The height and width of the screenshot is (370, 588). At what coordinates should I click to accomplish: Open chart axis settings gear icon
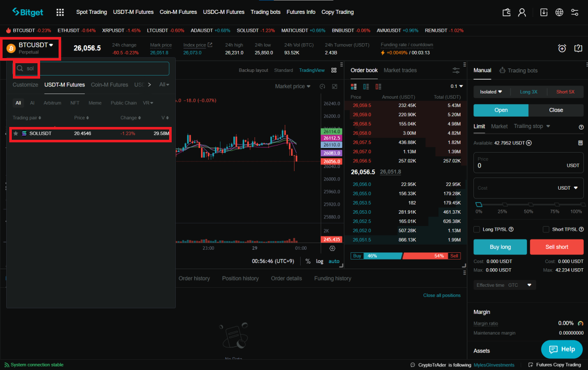tap(332, 248)
